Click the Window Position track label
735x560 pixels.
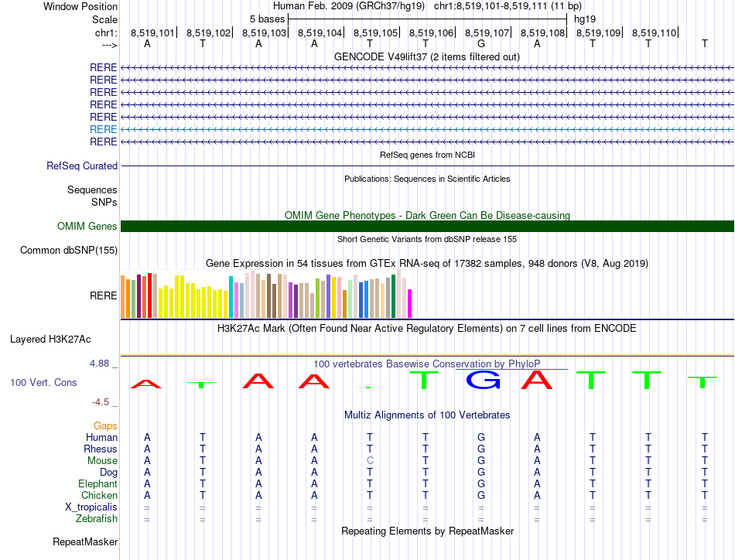point(80,6)
